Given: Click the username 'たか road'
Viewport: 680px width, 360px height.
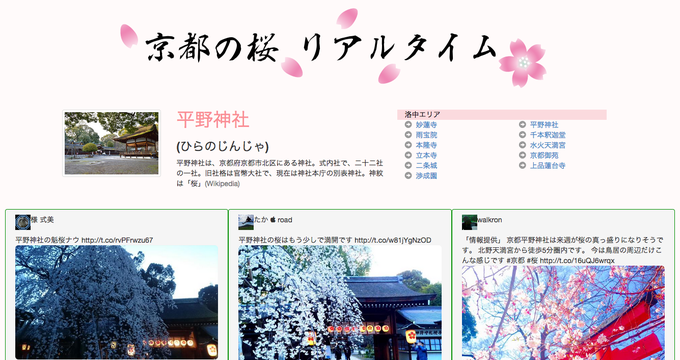Looking at the screenshot, I should (x=273, y=220).
